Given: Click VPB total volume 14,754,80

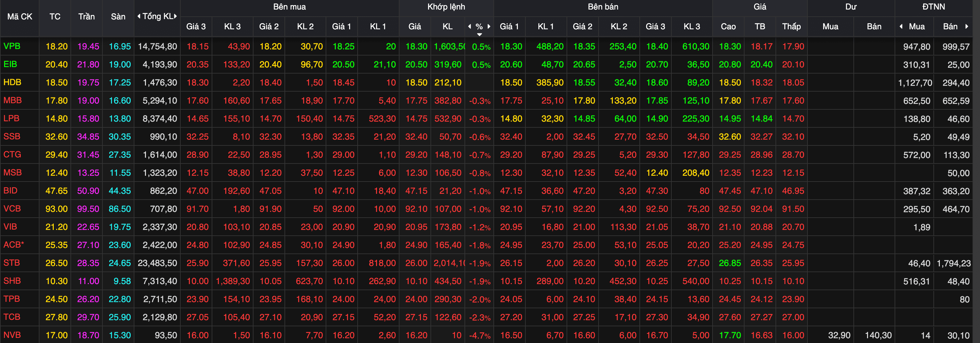Looking at the screenshot, I should pos(157,46).
